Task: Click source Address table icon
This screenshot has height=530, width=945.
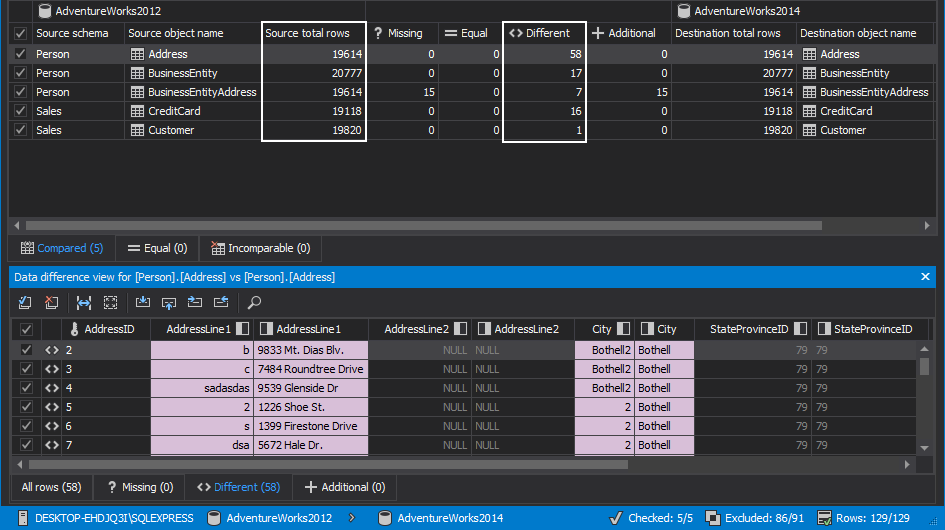Action: pos(137,54)
